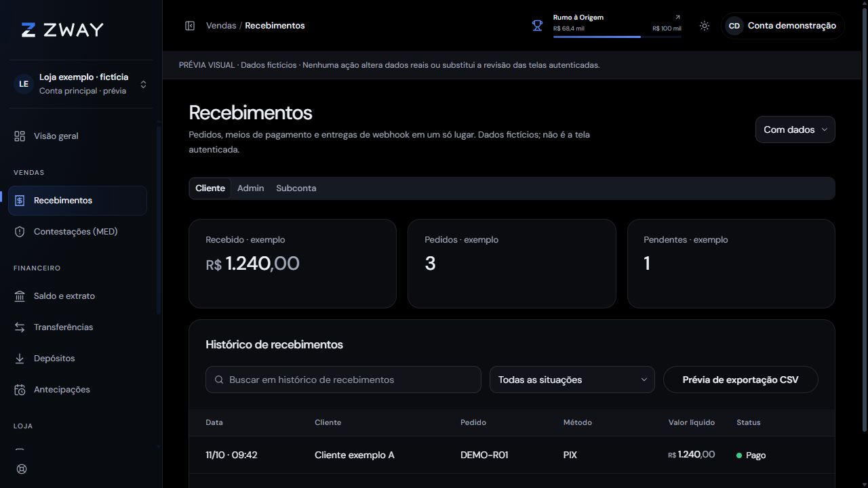Click Cliente exemplo A cell
Viewport: 868px width, 488px height.
pyautogui.click(x=355, y=455)
